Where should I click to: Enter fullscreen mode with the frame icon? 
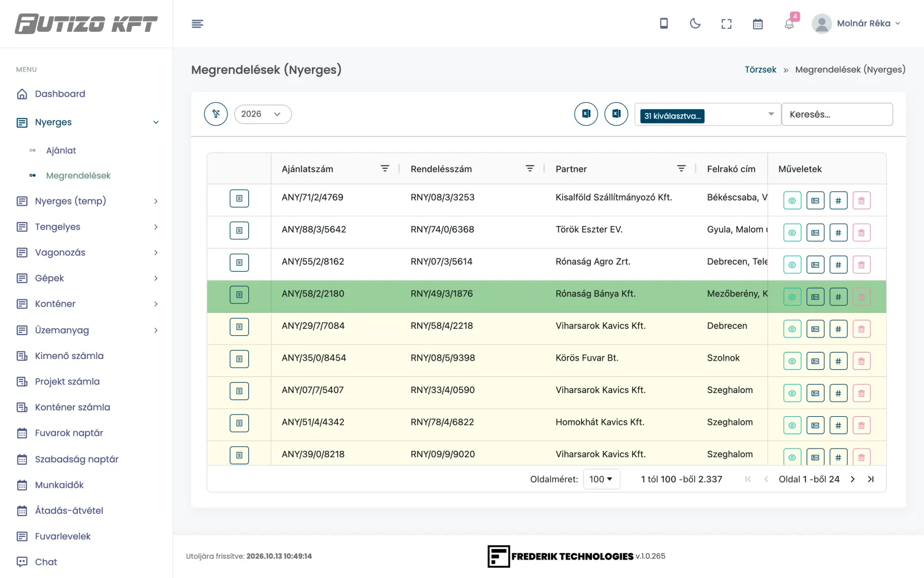pyautogui.click(x=726, y=24)
